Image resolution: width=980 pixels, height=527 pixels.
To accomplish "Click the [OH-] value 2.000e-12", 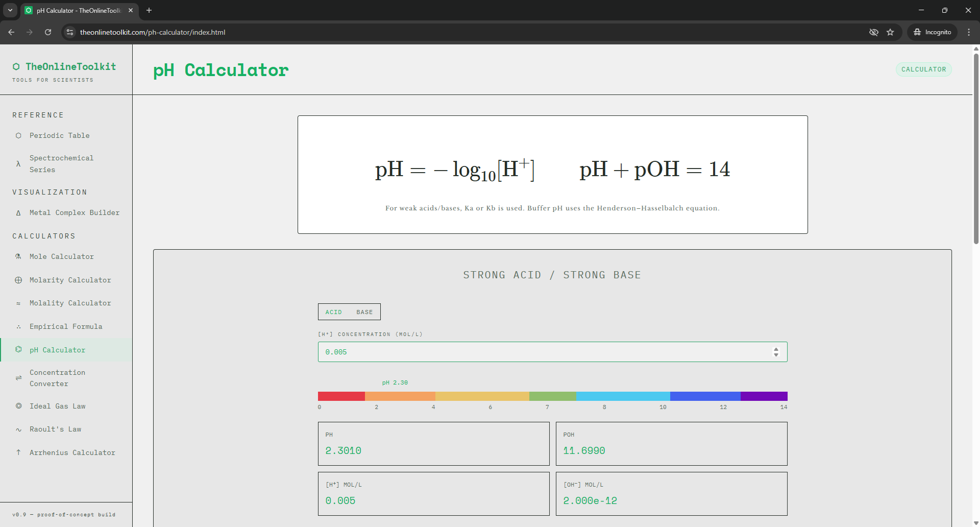I will click(590, 501).
